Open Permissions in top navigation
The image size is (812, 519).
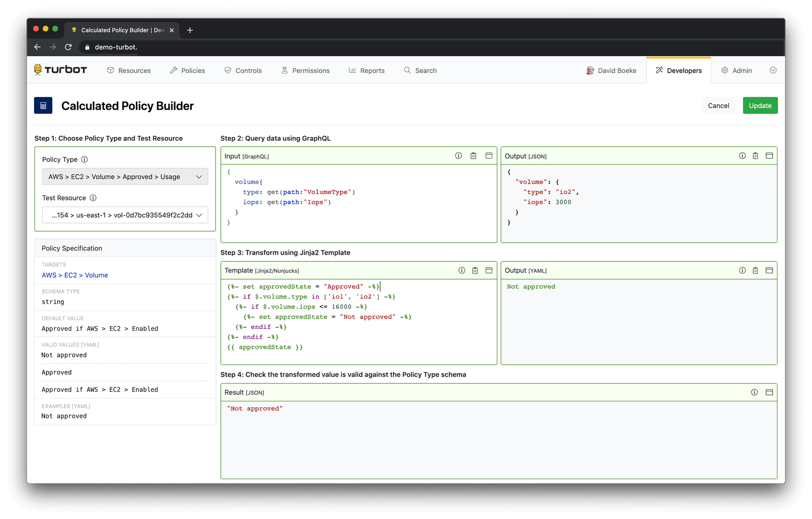(305, 71)
